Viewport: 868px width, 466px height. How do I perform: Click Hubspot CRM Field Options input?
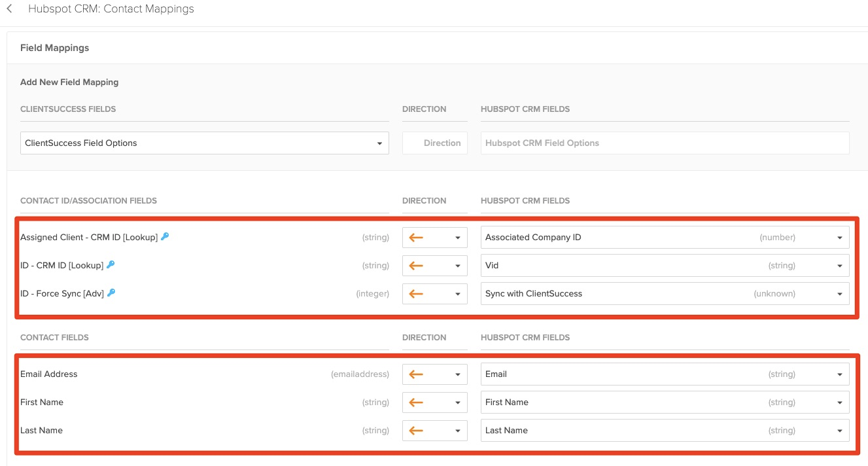click(x=665, y=143)
